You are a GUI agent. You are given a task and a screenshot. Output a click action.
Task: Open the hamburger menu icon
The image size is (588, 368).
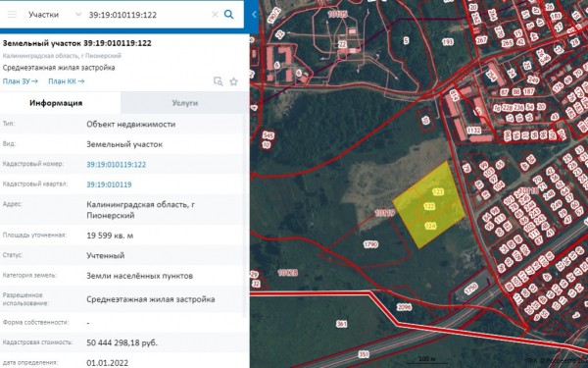(12, 15)
